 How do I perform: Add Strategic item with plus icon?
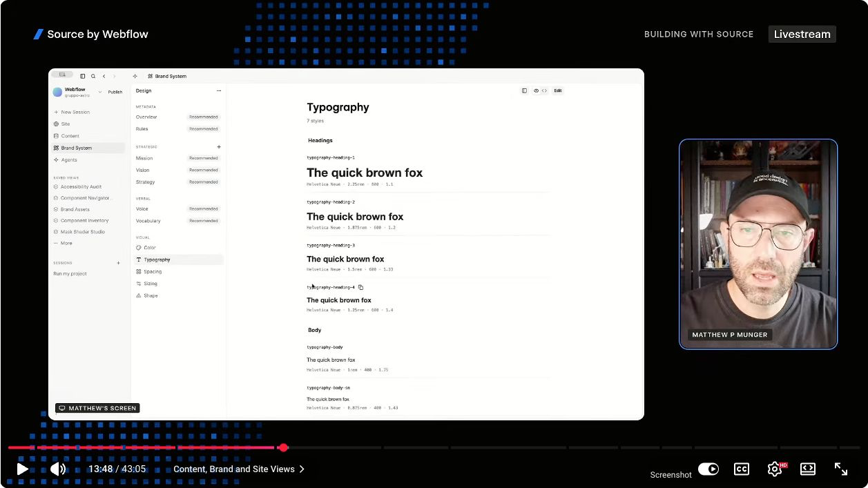pyautogui.click(x=219, y=147)
